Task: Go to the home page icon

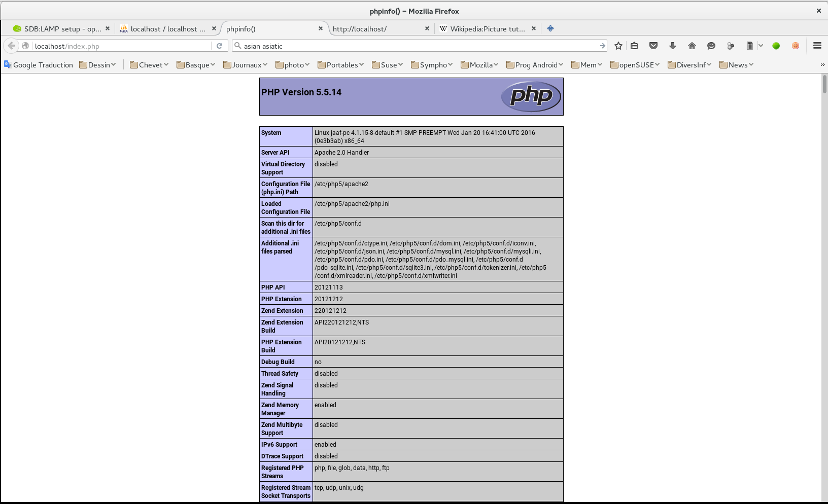Action: coord(692,46)
